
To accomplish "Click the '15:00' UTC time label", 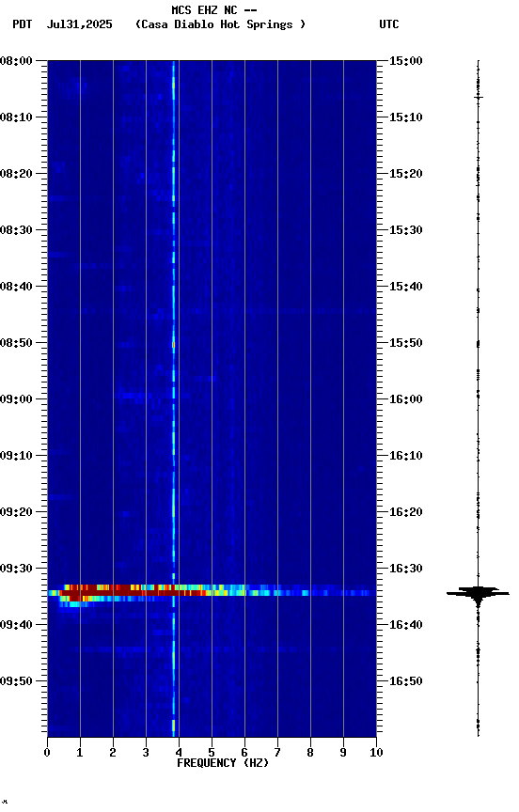I will pos(406,61).
